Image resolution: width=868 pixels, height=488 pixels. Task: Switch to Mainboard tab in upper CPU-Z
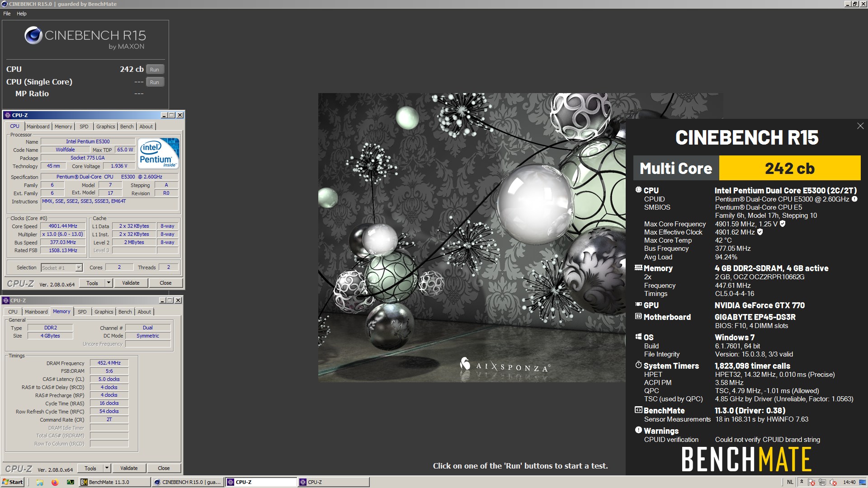[x=38, y=127]
